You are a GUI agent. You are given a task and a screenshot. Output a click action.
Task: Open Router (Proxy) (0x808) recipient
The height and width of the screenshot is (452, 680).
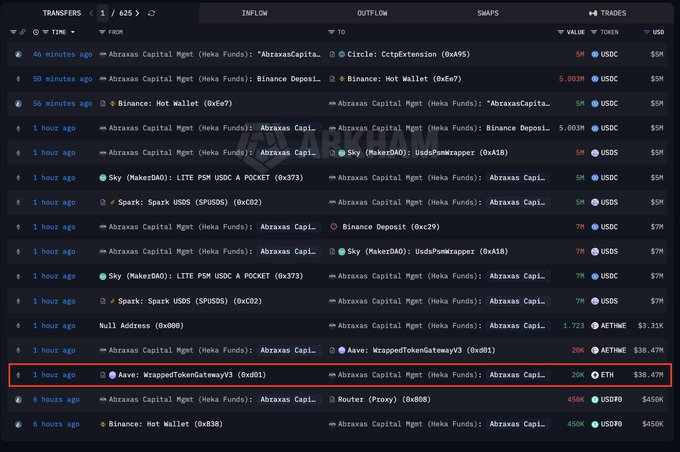pyautogui.click(x=384, y=400)
